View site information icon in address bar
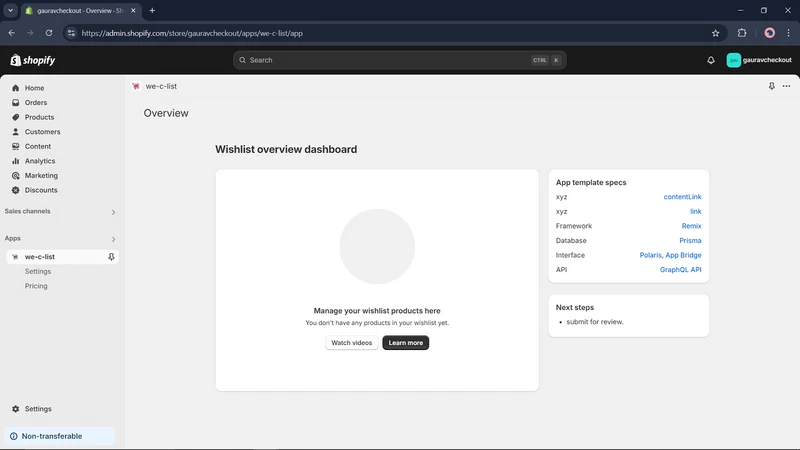The width and height of the screenshot is (800, 450). (x=71, y=33)
